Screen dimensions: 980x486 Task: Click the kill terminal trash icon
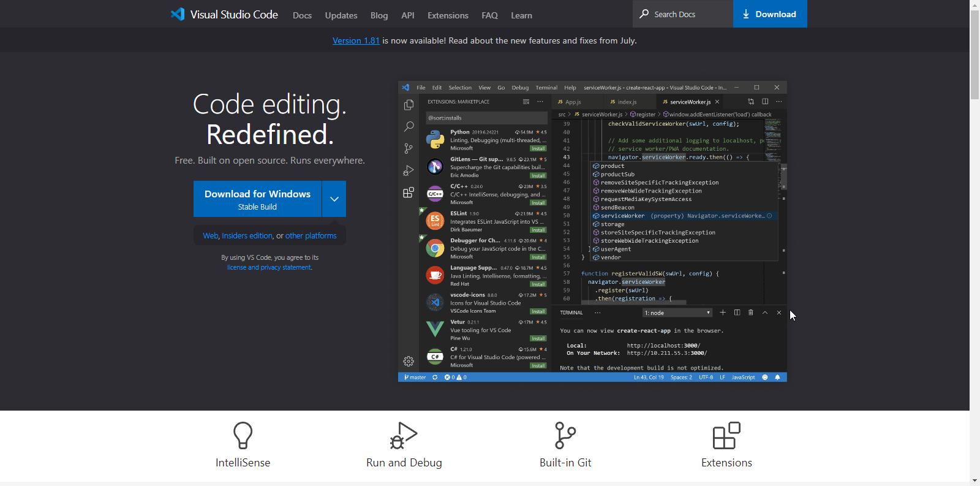pyautogui.click(x=751, y=313)
